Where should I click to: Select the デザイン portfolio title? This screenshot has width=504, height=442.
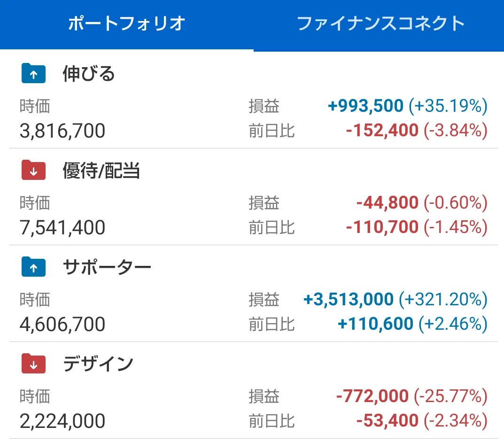(98, 364)
